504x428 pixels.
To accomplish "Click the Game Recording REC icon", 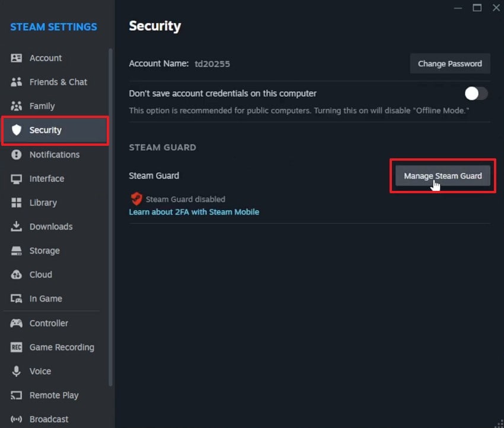I will pos(17,347).
